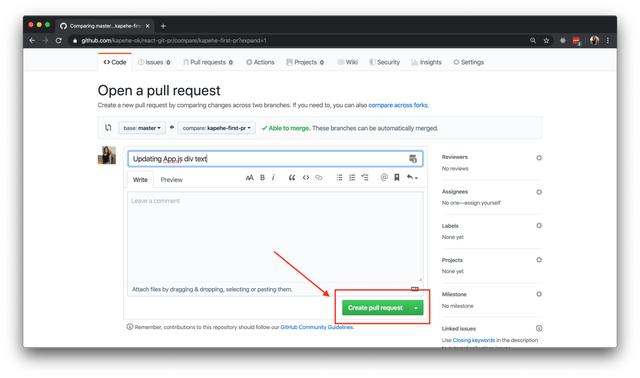Click the Create pull request button

pyautogui.click(x=375, y=308)
